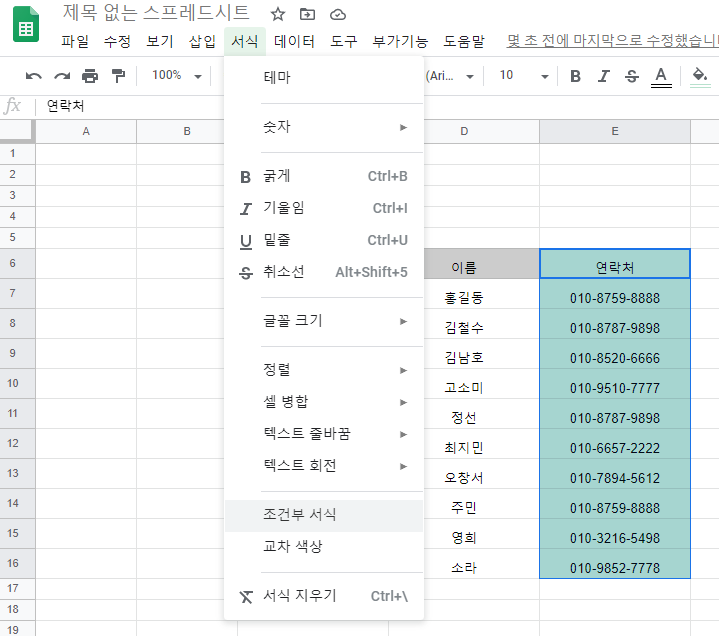Open the Google Sheets home icon

(x=26, y=24)
